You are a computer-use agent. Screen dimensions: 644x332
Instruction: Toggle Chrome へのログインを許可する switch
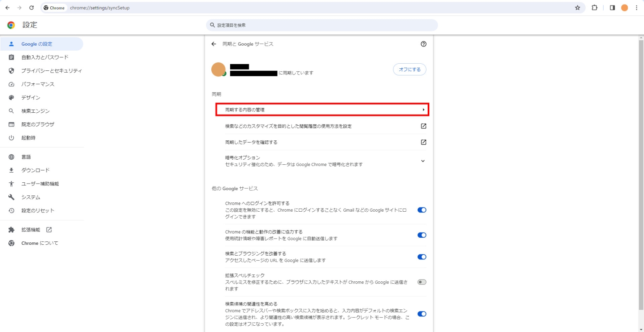click(422, 210)
